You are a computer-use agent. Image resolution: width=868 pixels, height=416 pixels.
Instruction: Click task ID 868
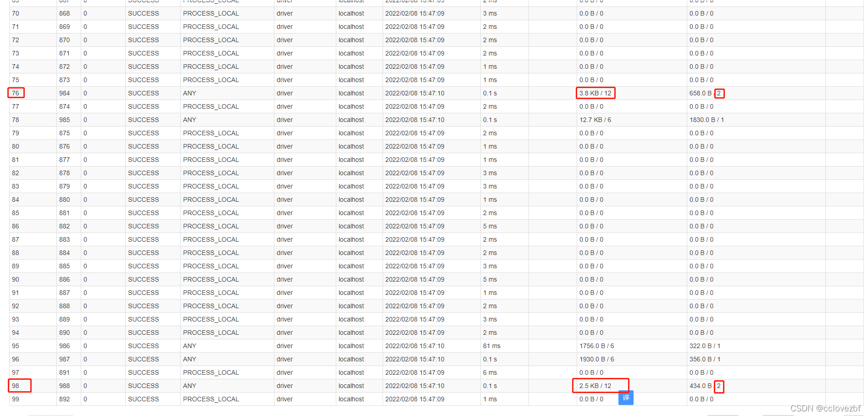65,13
